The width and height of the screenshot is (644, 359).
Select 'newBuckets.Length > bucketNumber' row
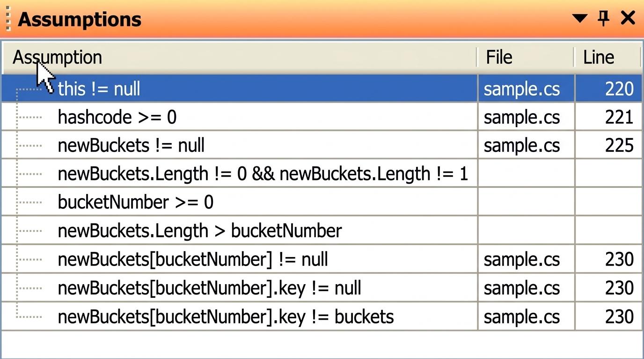tap(322, 231)
